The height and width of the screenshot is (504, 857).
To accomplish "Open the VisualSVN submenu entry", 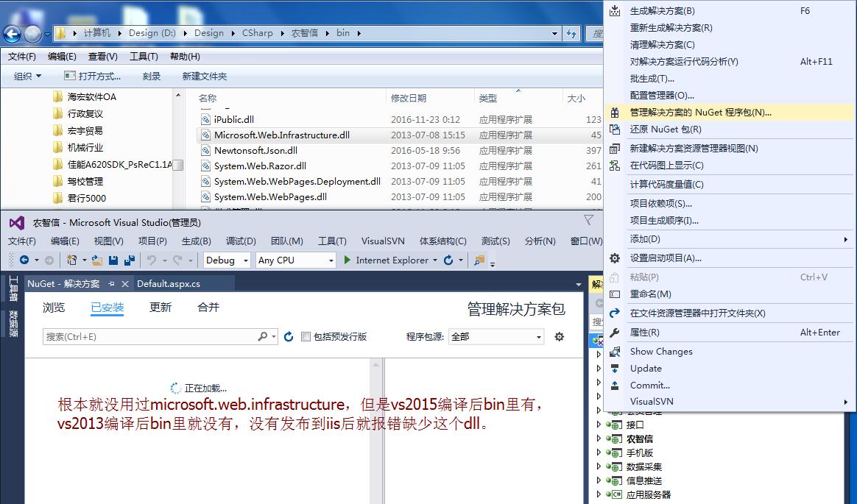I will click(x=729, y=402).
